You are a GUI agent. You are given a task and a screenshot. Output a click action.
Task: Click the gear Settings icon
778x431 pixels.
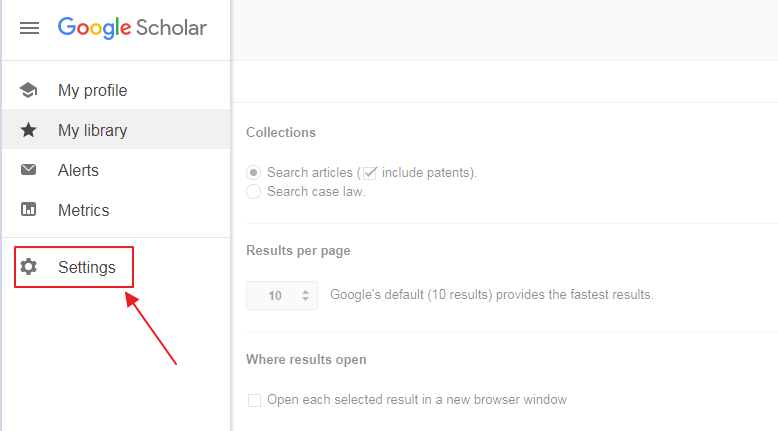click(28, 267)
